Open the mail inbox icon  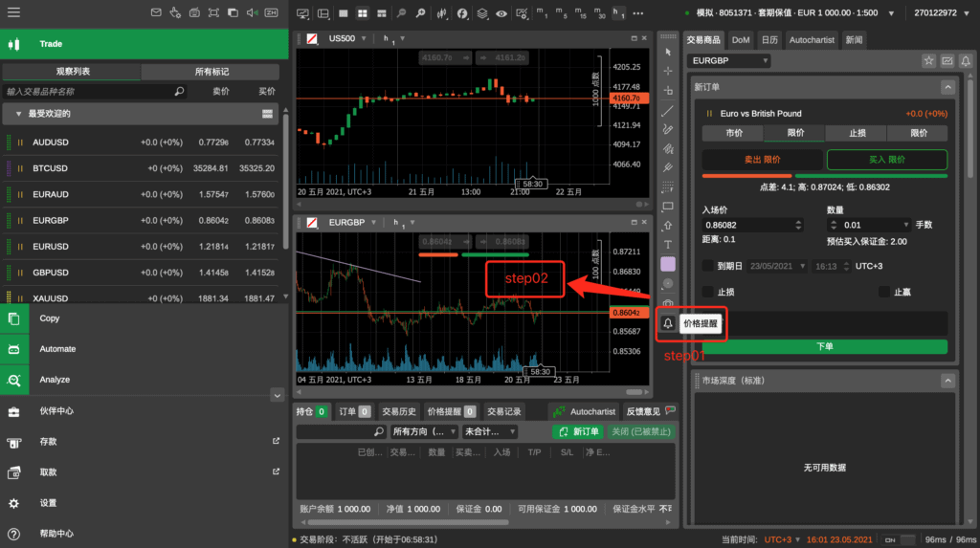(156, 12)
